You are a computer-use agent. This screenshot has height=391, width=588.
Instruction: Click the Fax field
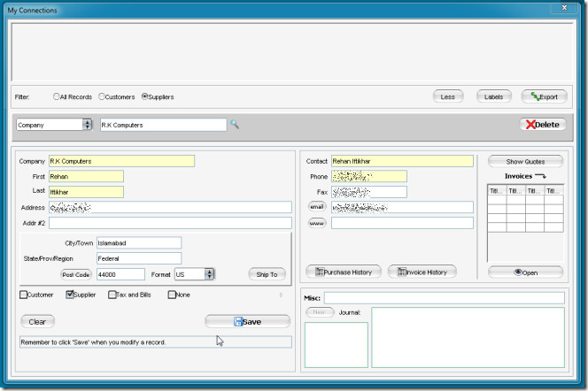point(369,192)
